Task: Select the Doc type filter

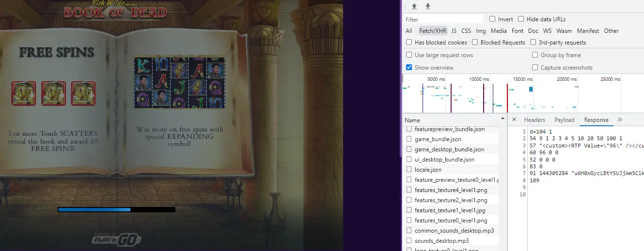Action: 533,31
